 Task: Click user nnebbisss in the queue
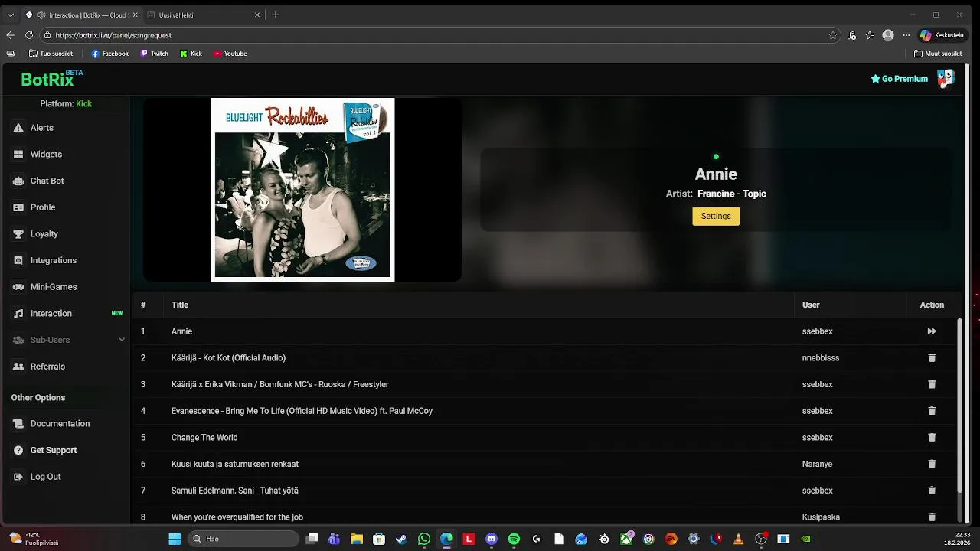click(x=821, y=357)
